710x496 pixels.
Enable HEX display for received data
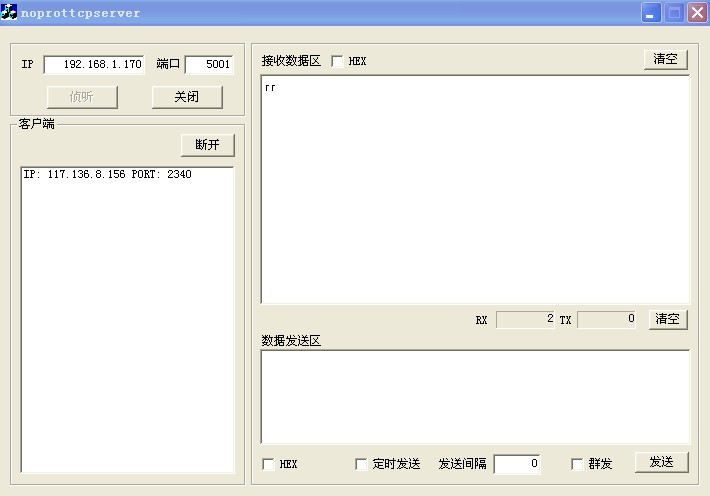tap(337, 61)
